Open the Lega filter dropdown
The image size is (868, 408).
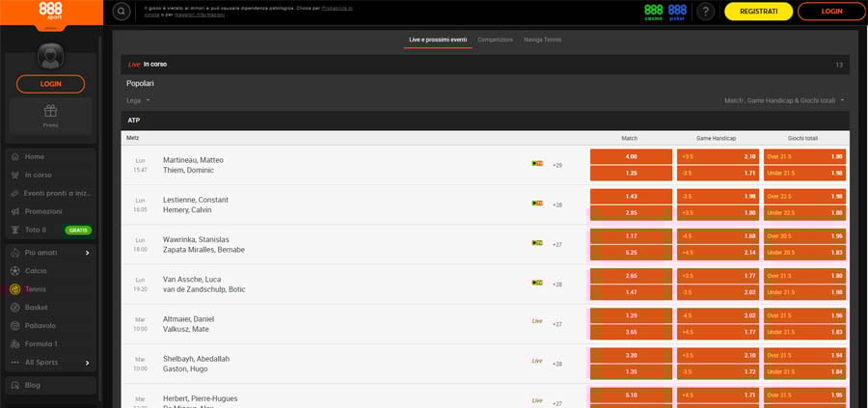[x=138, y=100]
